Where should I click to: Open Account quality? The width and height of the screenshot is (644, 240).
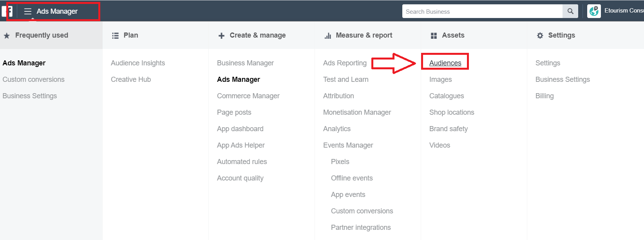[x=240, y=178]
